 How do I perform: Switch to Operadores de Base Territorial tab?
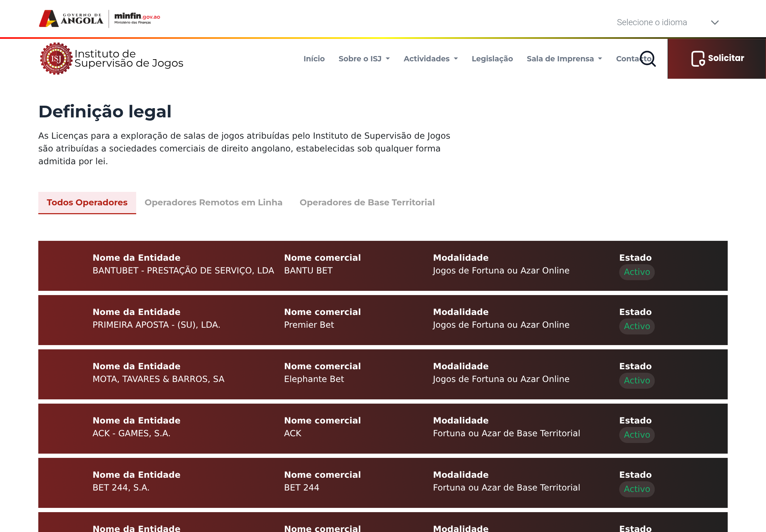[367, 203]
